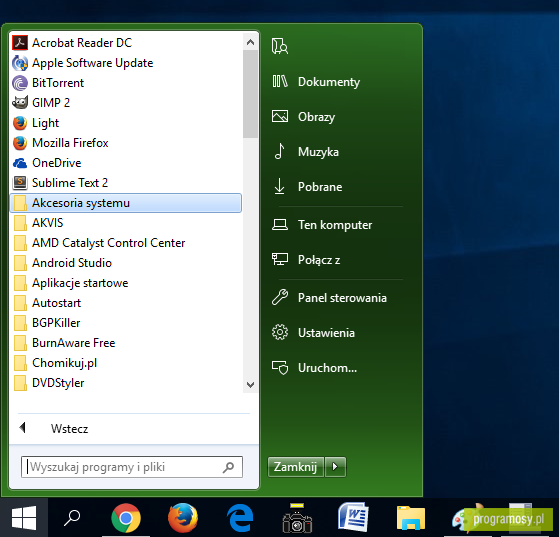Open Microsoft Word from the taskbar

point(353,517)
